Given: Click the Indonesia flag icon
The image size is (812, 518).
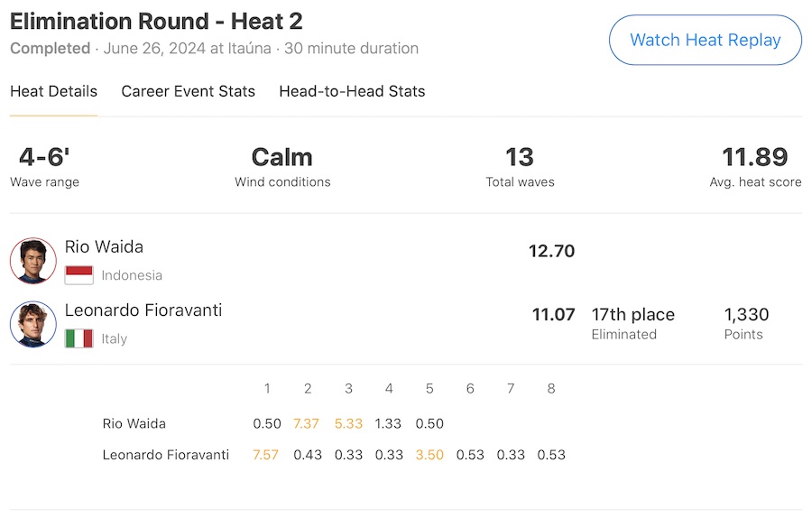Looking at the screenshot, I should click(x=79, y=275).
